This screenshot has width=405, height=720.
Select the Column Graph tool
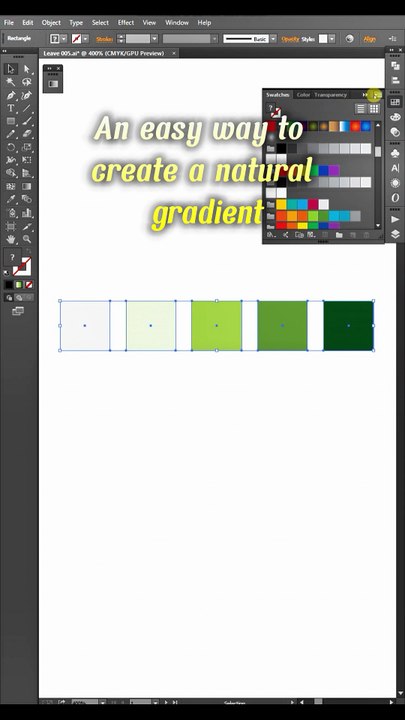27,213
